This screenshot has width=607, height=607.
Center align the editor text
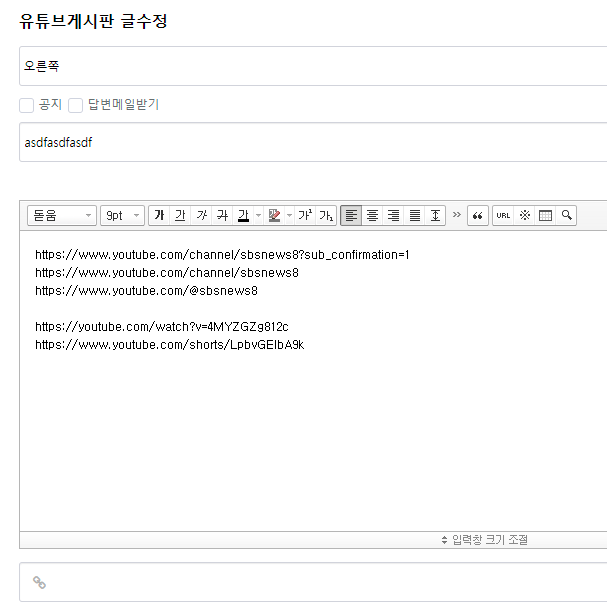(372, 215)
